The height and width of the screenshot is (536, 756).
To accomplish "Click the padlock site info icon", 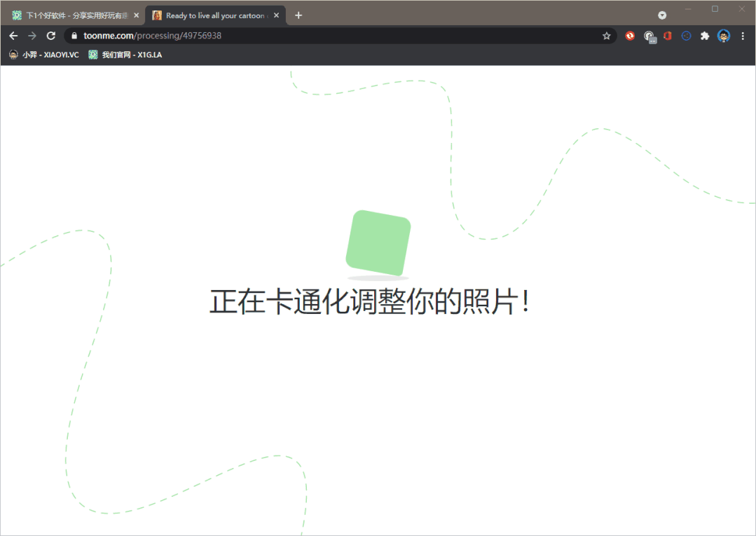I will 74,36.
